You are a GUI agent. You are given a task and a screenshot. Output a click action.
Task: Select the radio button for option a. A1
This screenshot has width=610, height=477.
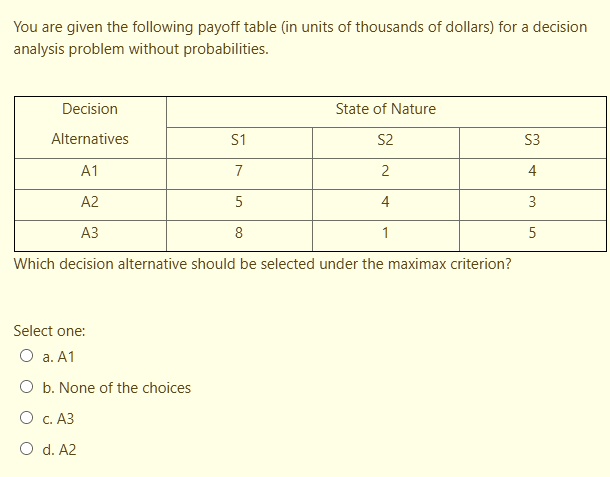point(24,356)
